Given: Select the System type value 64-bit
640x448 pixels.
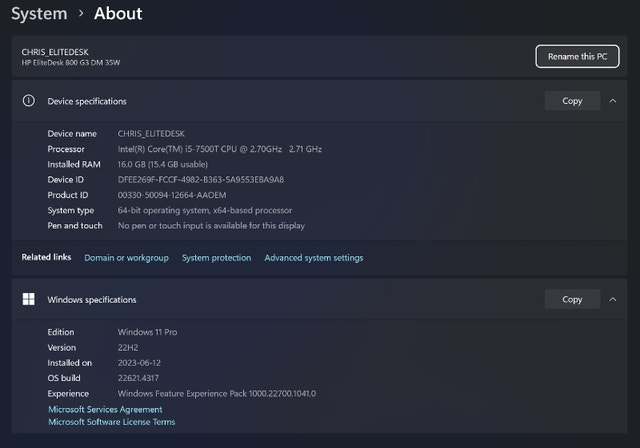Looking at the screenshot, I should (x=205, y=211).
